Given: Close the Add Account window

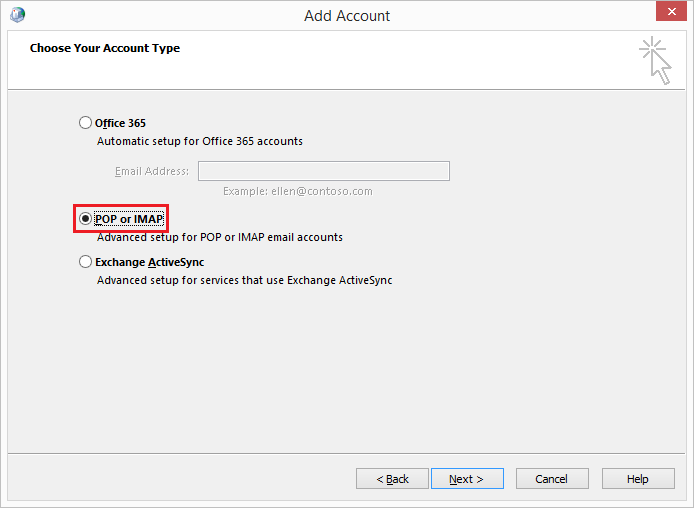Looking at the screenshot, I should tap(671, 11).
